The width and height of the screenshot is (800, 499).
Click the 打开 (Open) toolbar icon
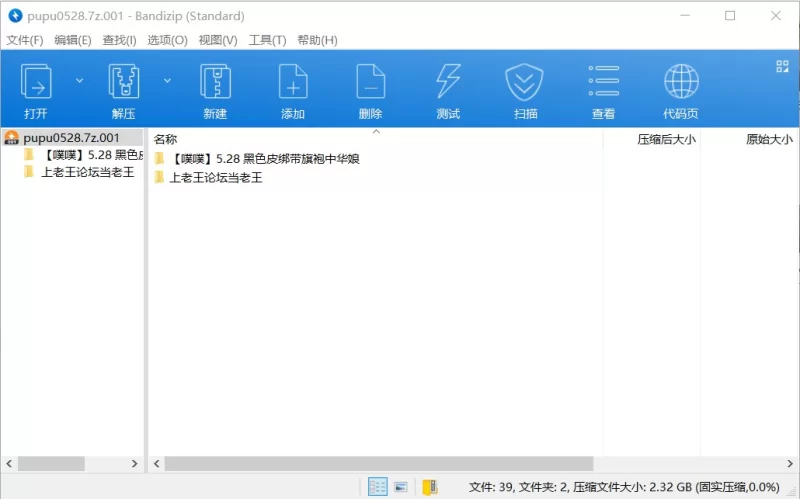point(36,82)
